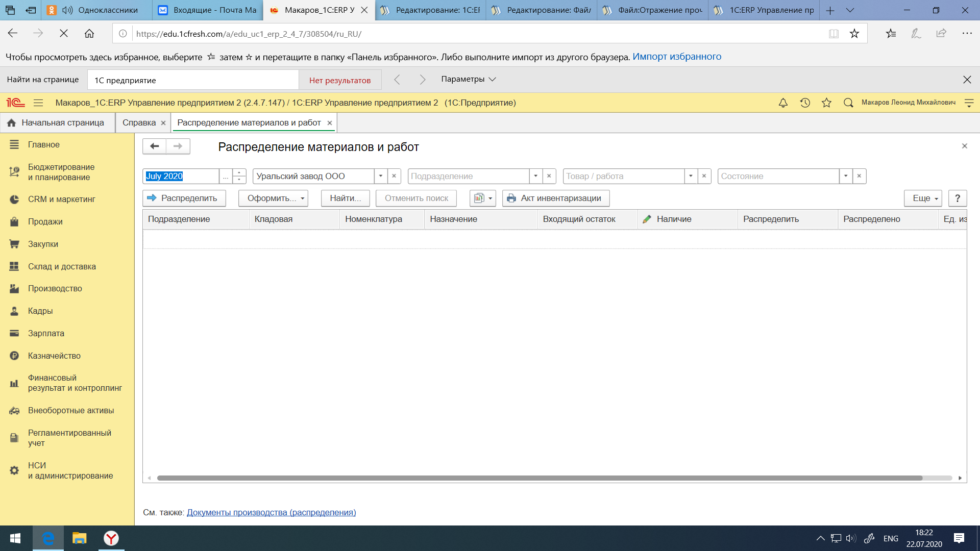The width and height of the screenshot is (980, 551).
Task: Expand the Состояние dropdown
Action: coord(846,176)
